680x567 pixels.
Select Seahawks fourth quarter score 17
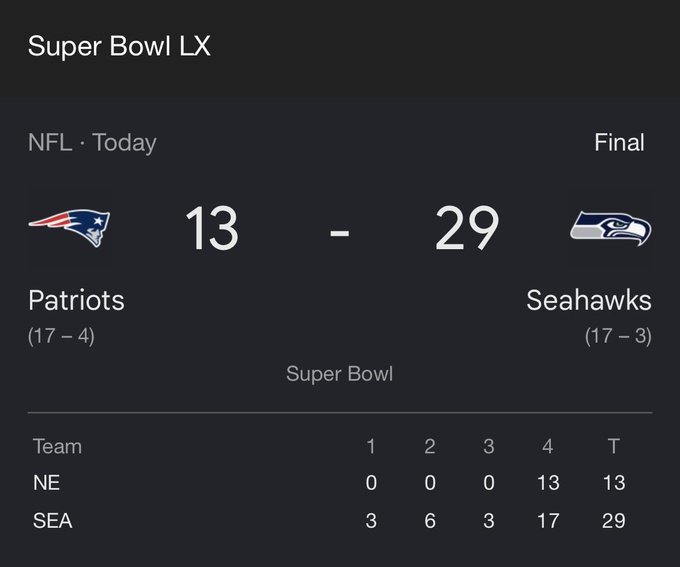pos(547,521)
